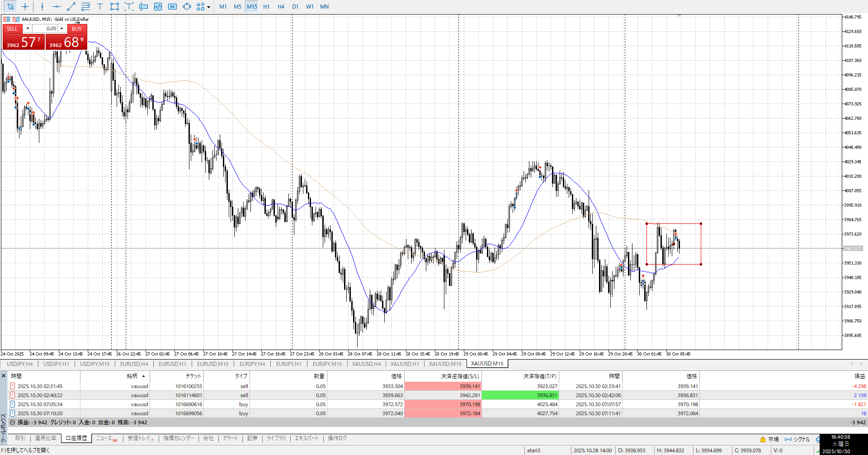
Task: Switch the chart to H4 timeframe
Action: [281, 7]
